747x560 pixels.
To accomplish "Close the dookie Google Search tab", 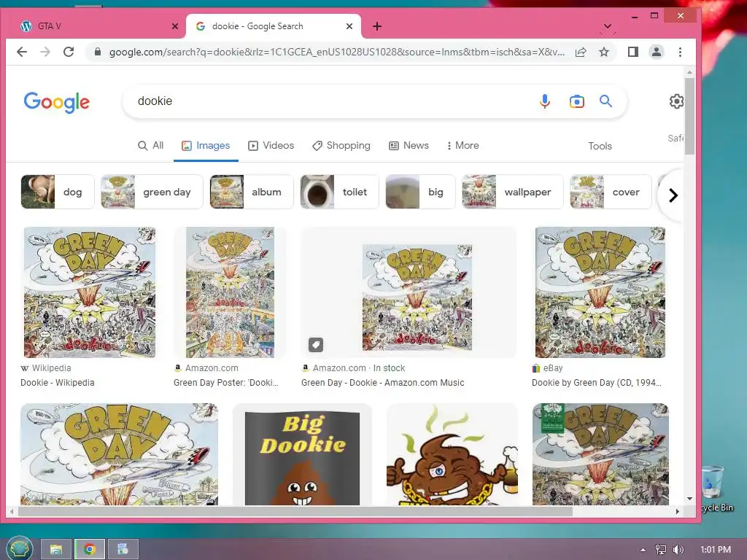I will pos(349,26).
